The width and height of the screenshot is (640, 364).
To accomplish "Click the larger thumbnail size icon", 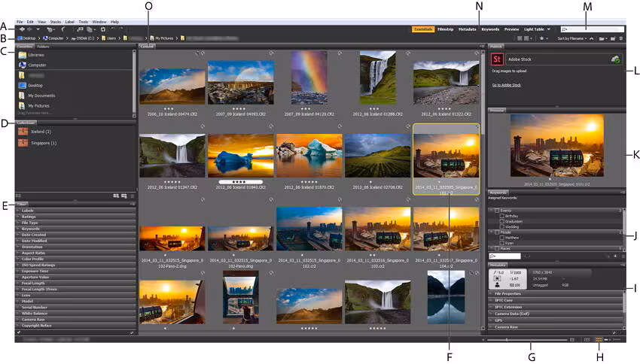I will [571, 339].
